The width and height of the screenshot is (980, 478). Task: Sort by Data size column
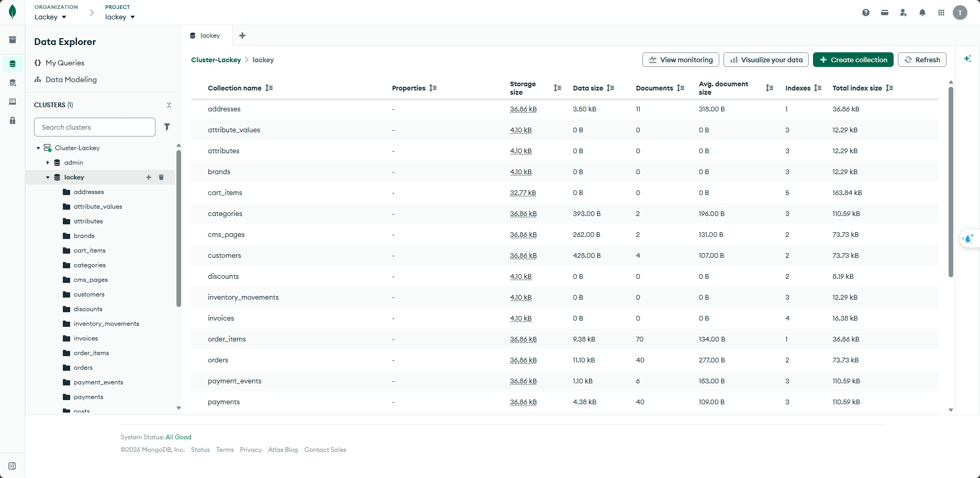[610, 88]
